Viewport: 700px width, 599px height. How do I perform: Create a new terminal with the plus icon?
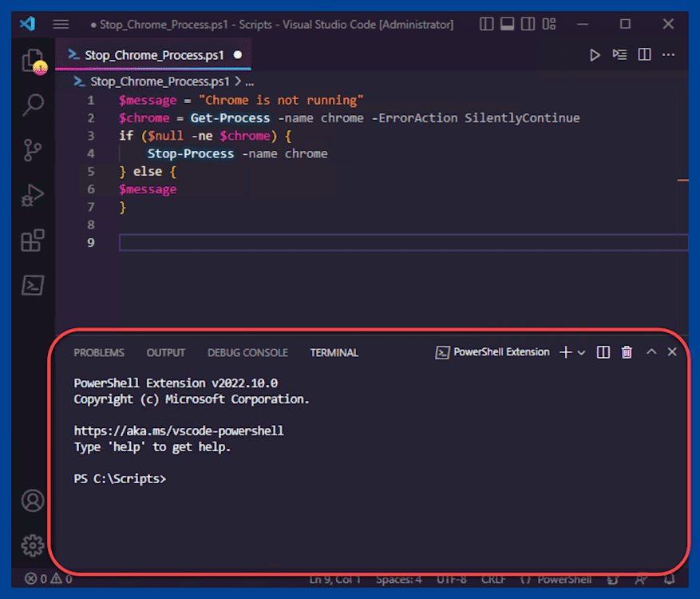click(566, 352)
